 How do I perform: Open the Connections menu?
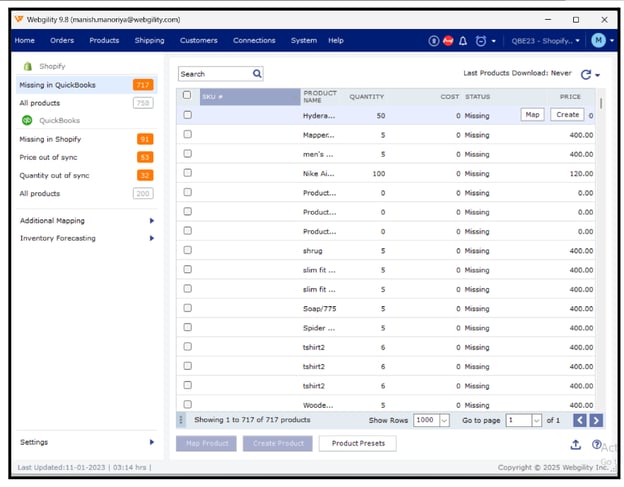[x=254, y=41]
